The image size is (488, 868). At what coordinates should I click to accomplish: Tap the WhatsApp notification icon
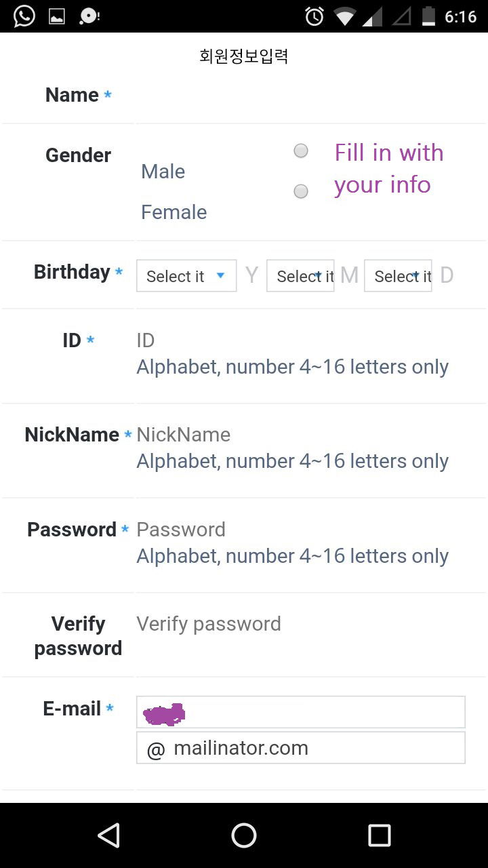tap(24, 16)
